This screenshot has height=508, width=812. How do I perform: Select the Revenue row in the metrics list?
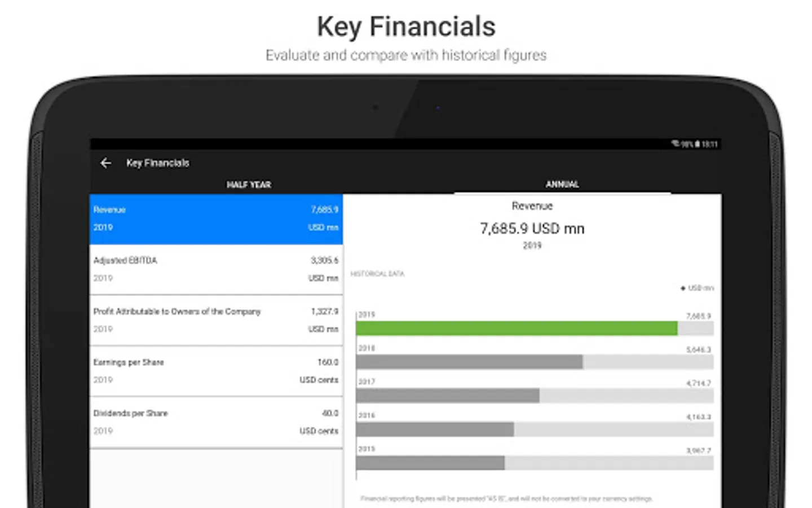click(x=216, y=219)
